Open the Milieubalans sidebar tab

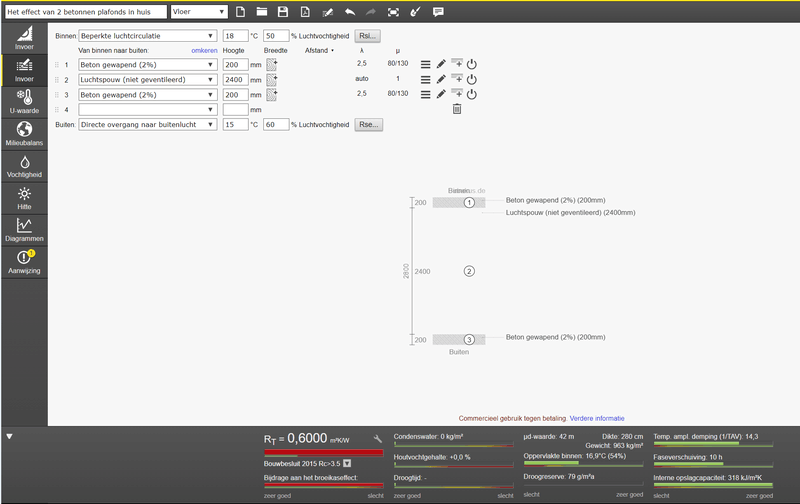coord(24,134)
